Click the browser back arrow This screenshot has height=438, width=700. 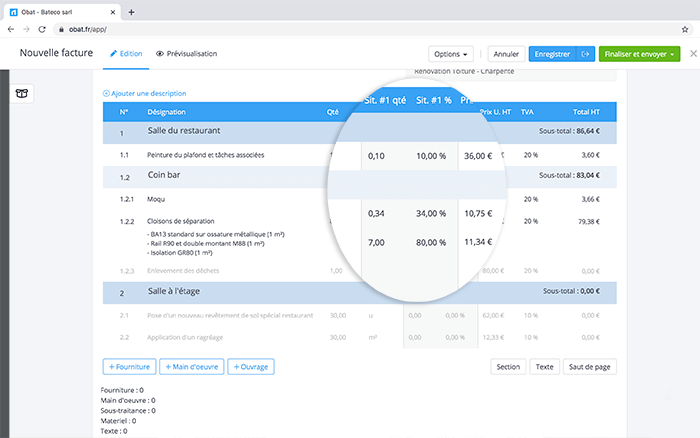pyautogui.click(x=11, y=29)
